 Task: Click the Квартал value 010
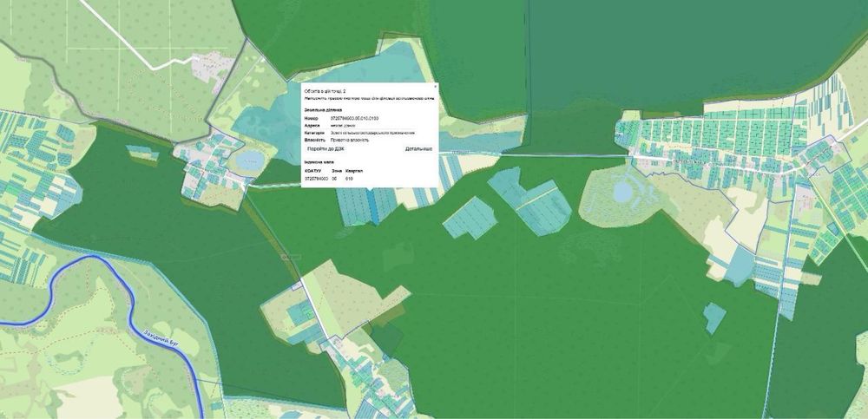349,179
